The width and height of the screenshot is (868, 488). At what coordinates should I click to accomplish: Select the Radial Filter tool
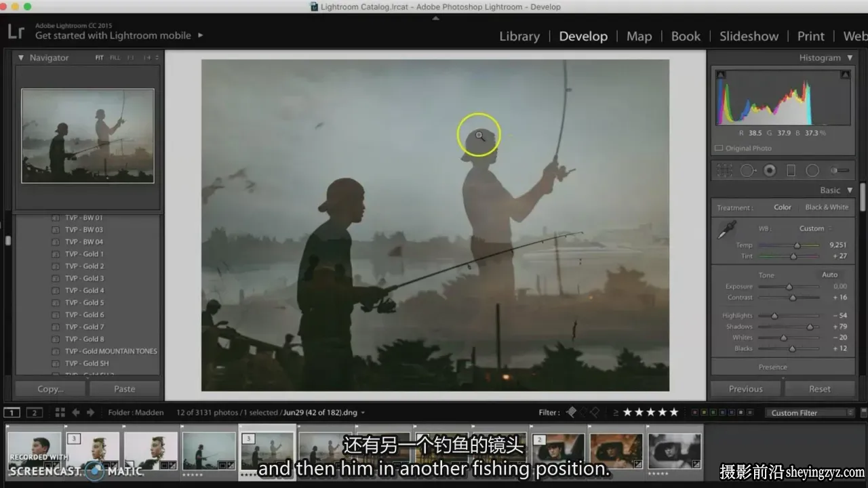pos(812,171)
